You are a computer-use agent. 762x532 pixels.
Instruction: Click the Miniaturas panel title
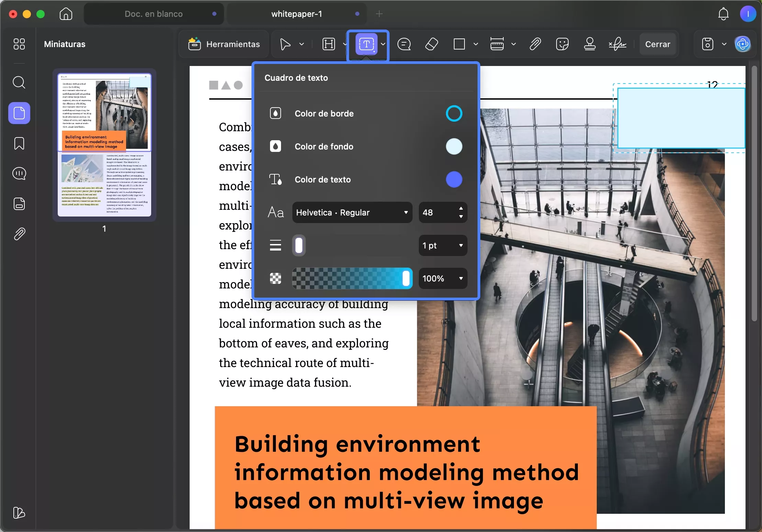pyautogui.click(x=65, y=44)
